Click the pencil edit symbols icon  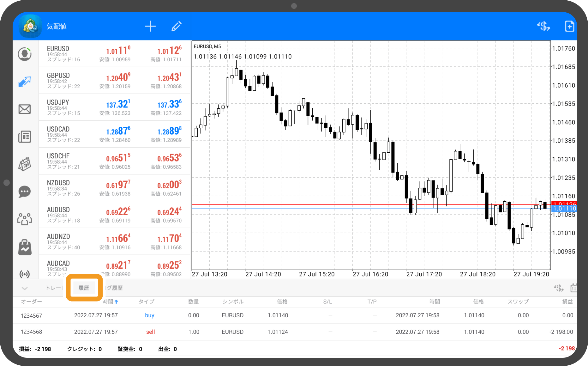176,26
